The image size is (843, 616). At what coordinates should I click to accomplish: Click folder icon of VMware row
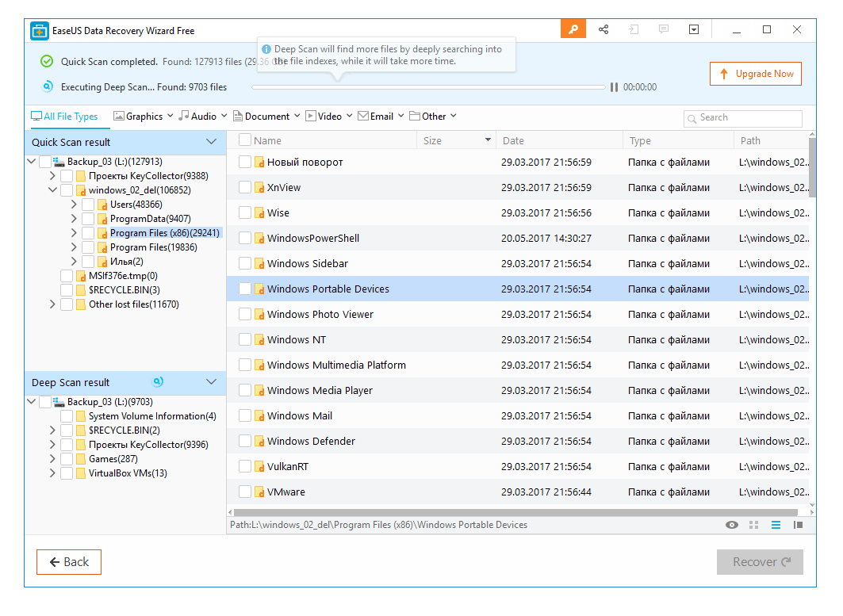259,492
